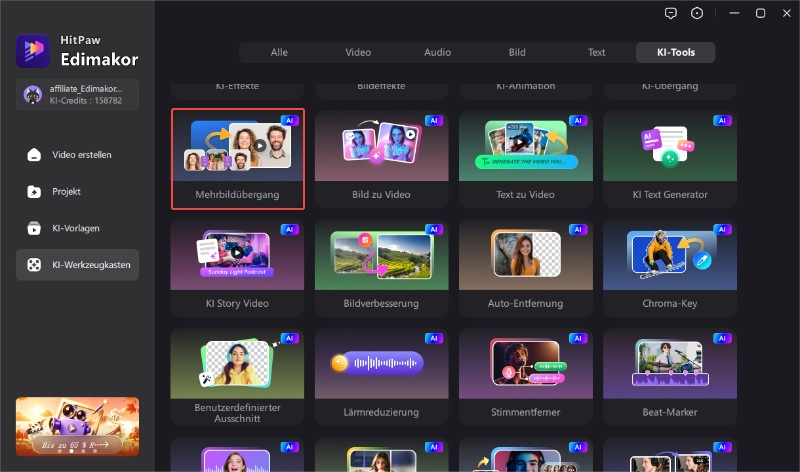This screenshot has width=800, height=472.
Task: Switch to the Text tab
Action: (596, 52)
